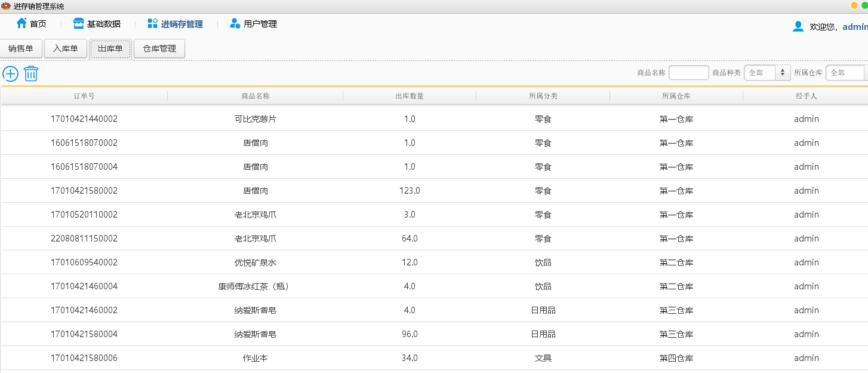Open the 仓库管理 tab
This screenshot has height=373, width=868.
pyautogui.click(x=159, y=48)
